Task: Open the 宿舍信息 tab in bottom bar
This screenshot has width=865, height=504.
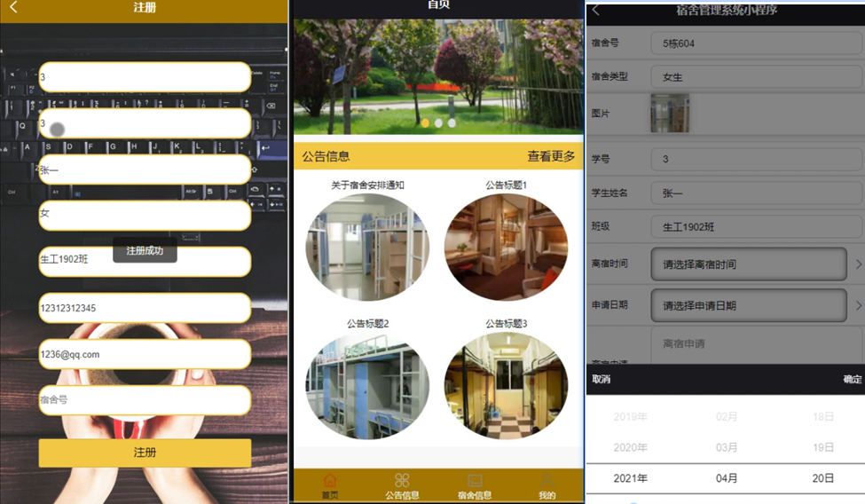Action: (x=475, y=486)
